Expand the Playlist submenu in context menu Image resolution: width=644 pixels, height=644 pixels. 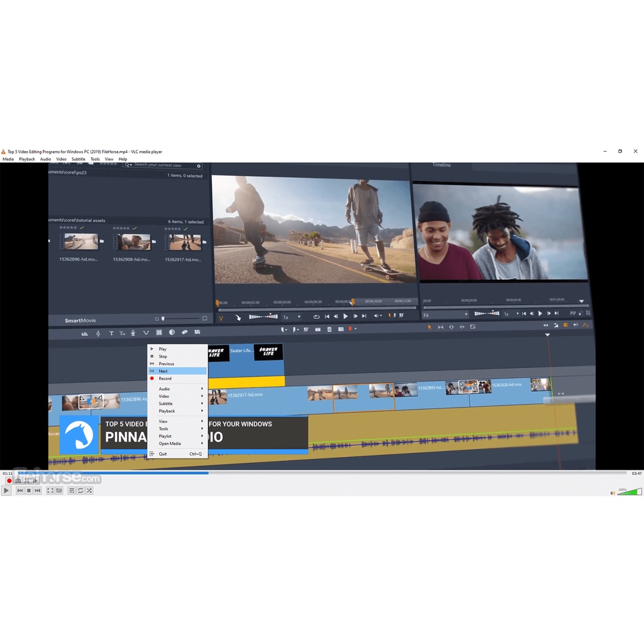coord(177,436)
